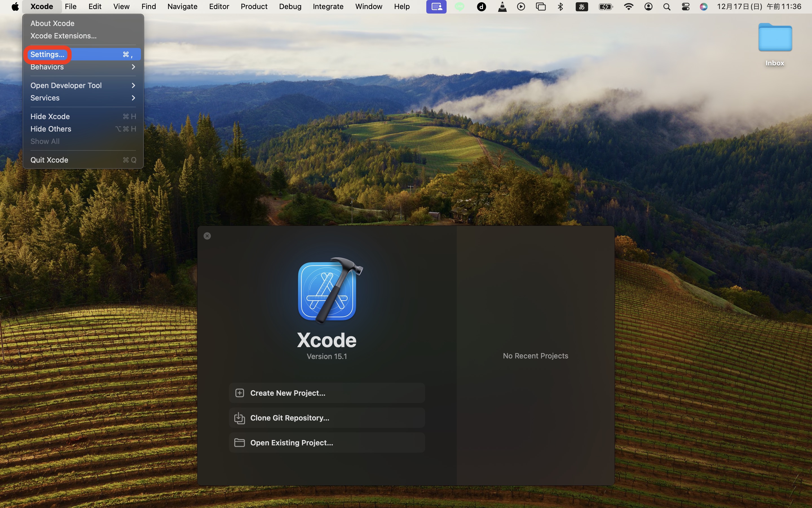Screen dimensions: 812x508
Task: Open Bluetooth status menu
Action: tap(560, 6)
